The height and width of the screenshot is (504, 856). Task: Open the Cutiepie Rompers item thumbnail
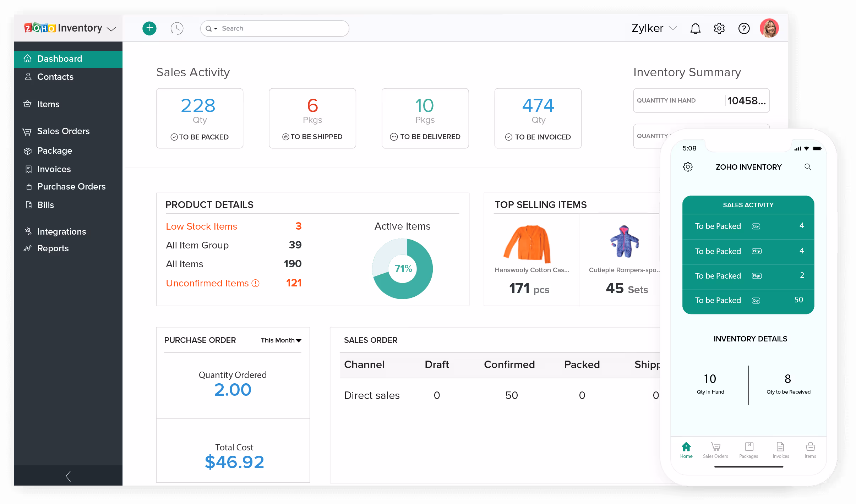point(624,241)
